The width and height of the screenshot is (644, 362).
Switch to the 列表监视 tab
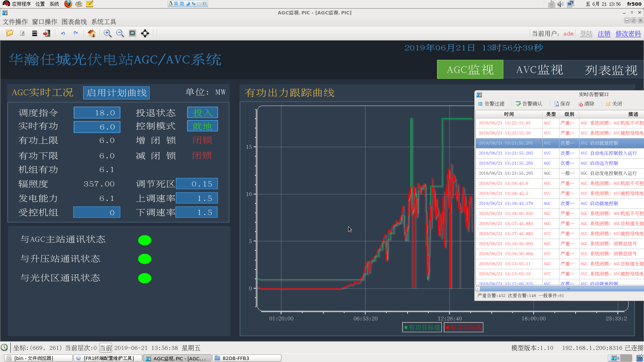pyautogui.click(x=611, y=70)
